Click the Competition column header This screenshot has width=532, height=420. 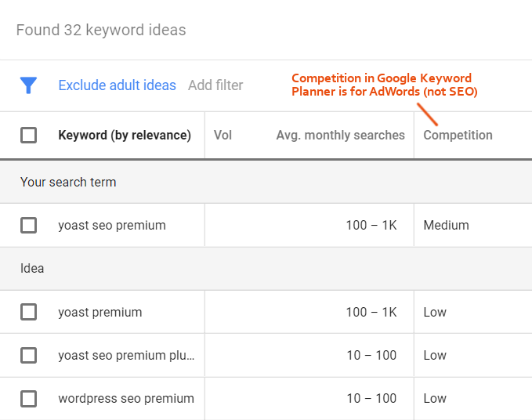pos(458,136)
